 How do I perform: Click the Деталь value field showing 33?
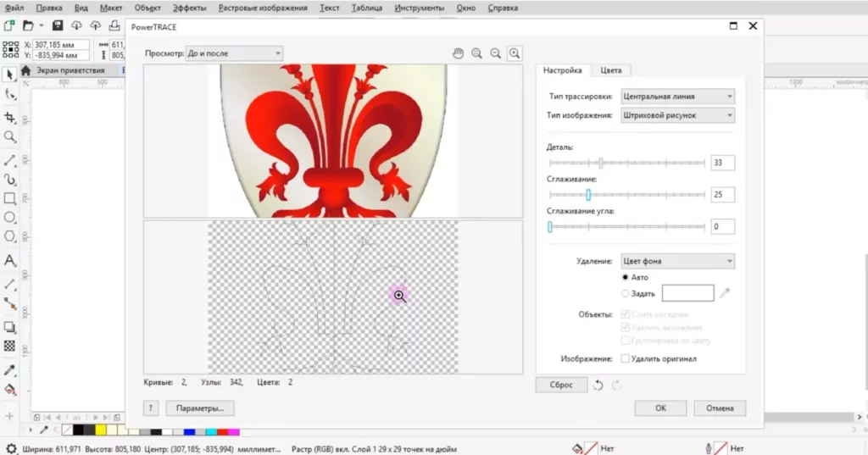click(723, 163)
